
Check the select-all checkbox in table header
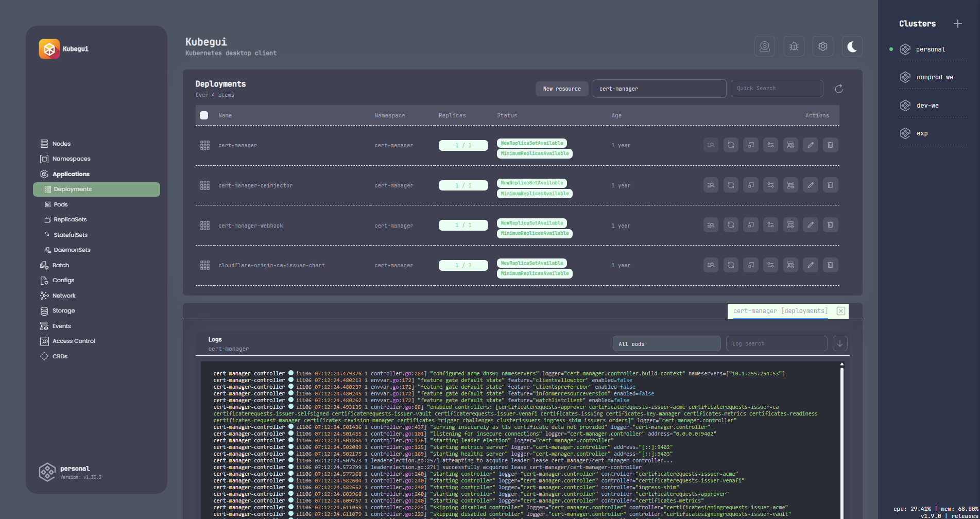click(204, 115)
